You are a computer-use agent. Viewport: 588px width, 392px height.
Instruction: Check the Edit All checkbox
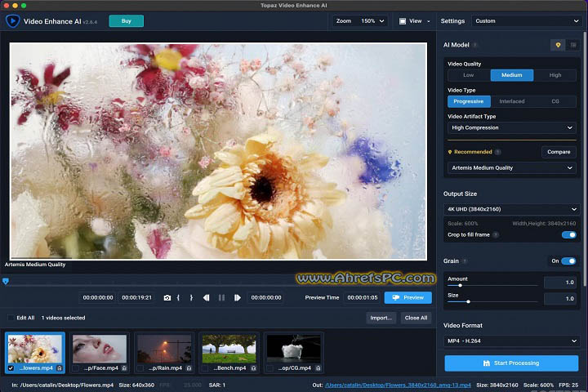click(x=11, y=318)
